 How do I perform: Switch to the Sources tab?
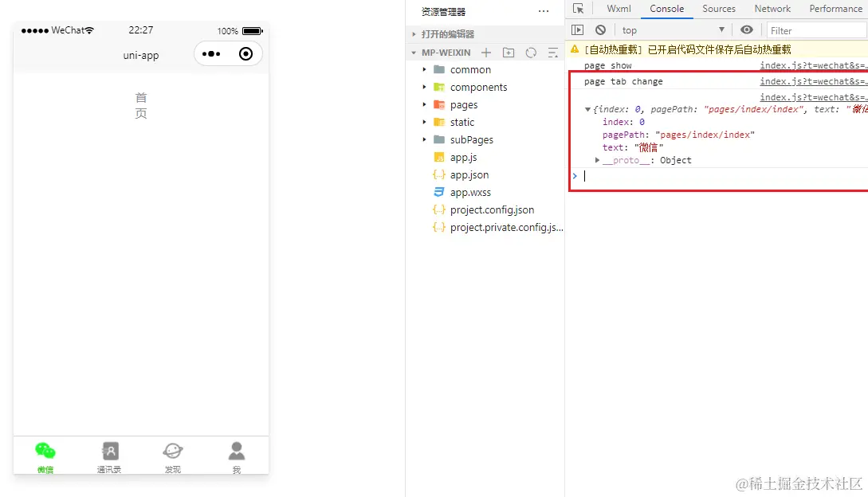tap(718, 9)
